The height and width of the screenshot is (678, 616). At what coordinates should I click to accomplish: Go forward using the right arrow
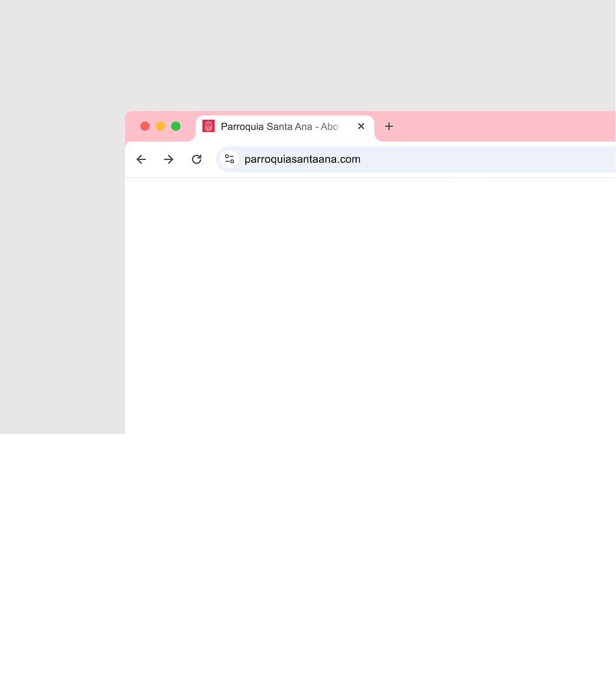[x=169, y=159]
